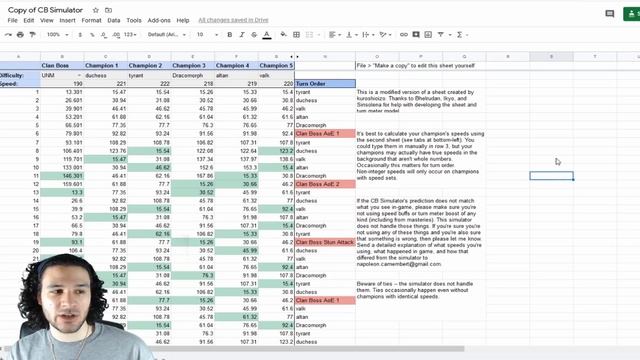Open the font size dropdown
Viewport: 640px width, 360px height.
[x=207, y=35]
